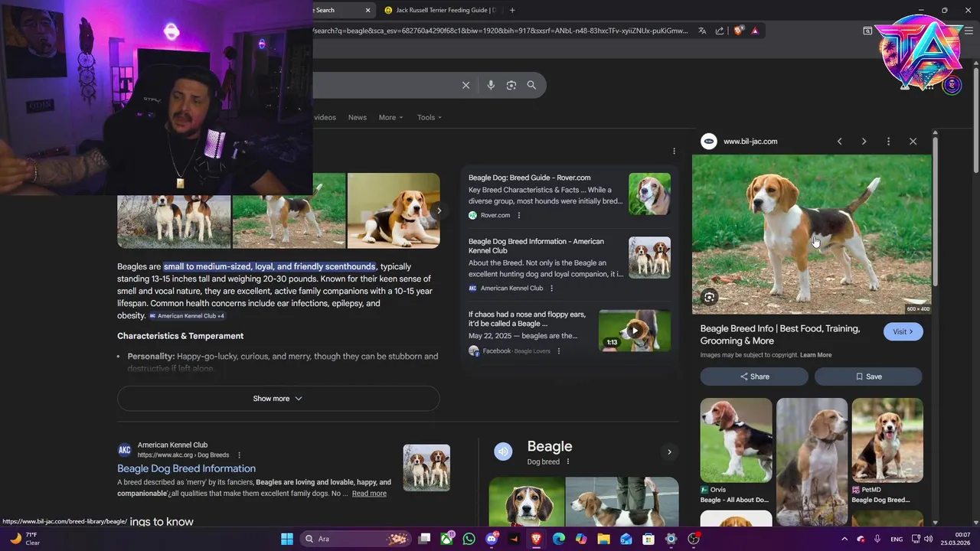Click the Windows taskbar search box
This screenshot has width=980, height=551.
coord(356,539)
